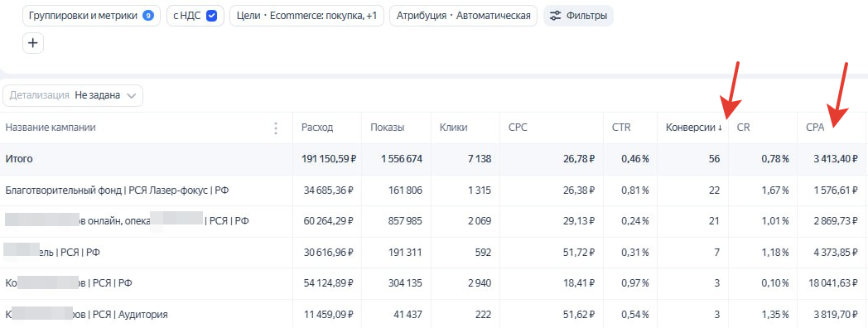Image resolution: width=868 pixels, height=328 pixels.
Task: Click CR value 1,67 %
Action: (x=774, y=191)
